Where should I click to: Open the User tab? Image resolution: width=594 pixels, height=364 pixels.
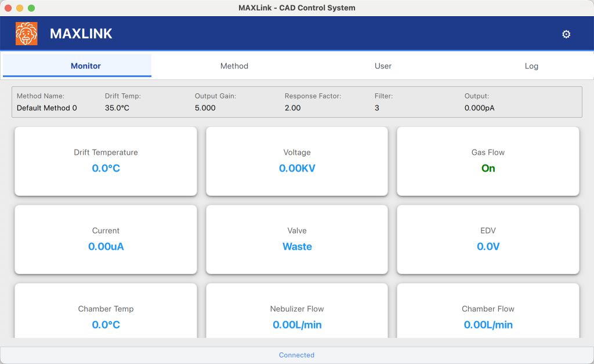pos(383,66)
